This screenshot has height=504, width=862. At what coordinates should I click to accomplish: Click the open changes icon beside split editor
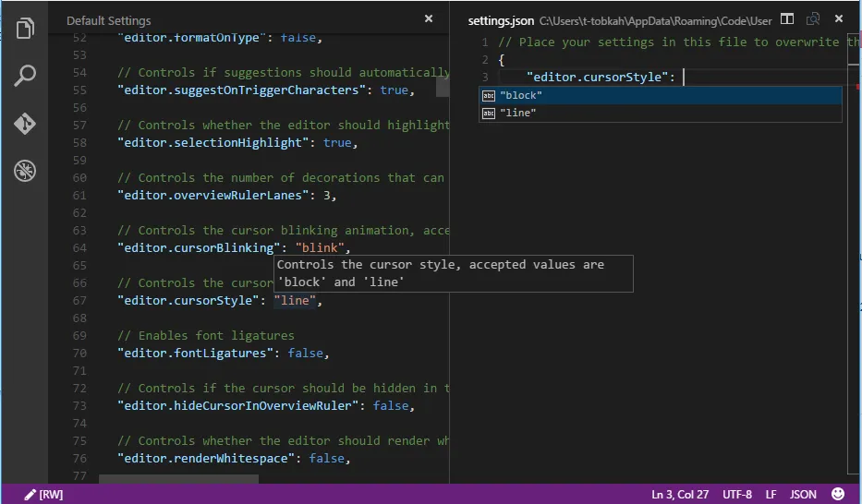point(813,19)
